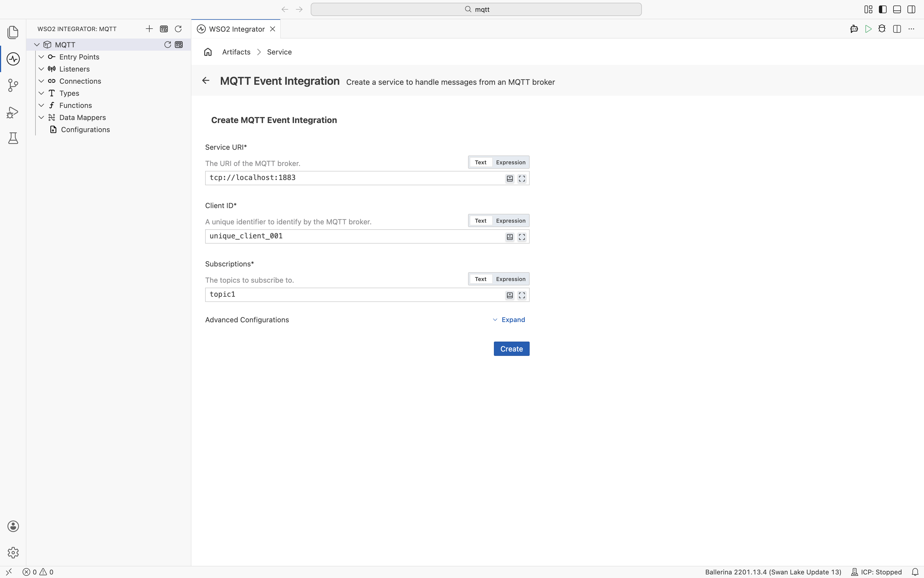Image resolution: width=924 pixels, height=578 pixels.
Task: Toggle bottom Panel visibility
Action: click(x=897, y=10)
